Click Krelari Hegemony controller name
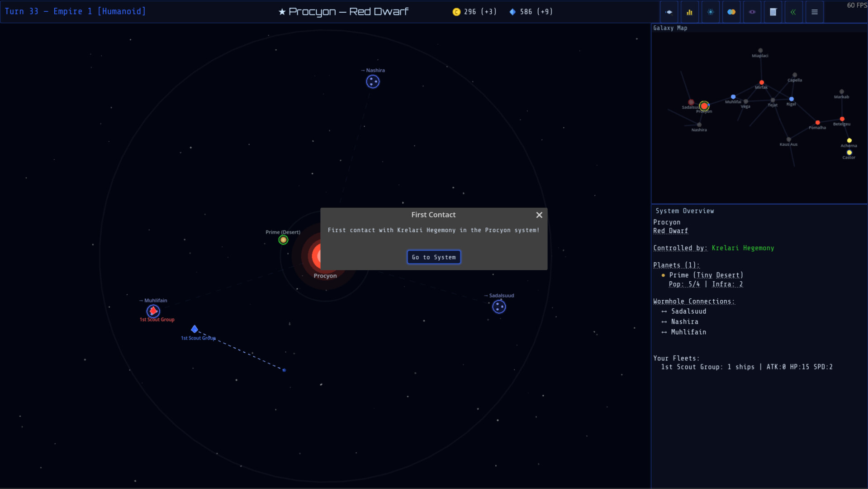The image size is (868, 489). coord(743,248)
